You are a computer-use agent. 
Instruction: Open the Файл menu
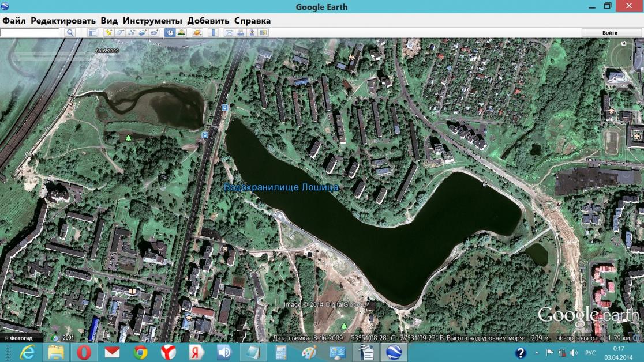(x=14, y=21)
